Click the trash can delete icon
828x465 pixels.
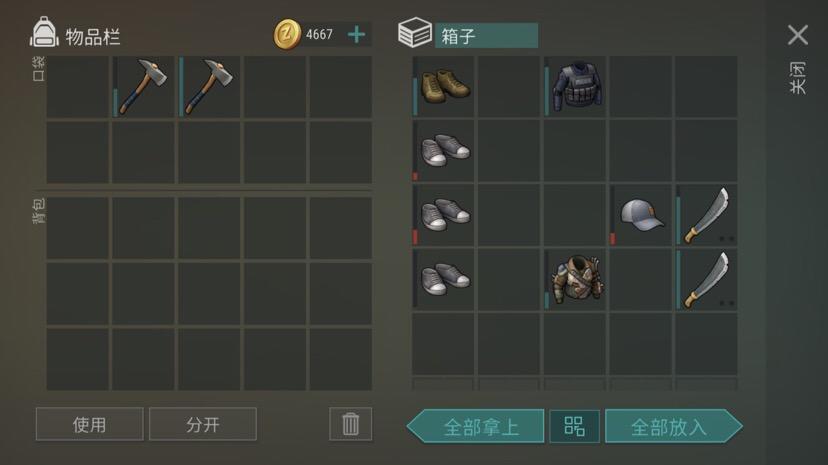[x=351, y=424]
